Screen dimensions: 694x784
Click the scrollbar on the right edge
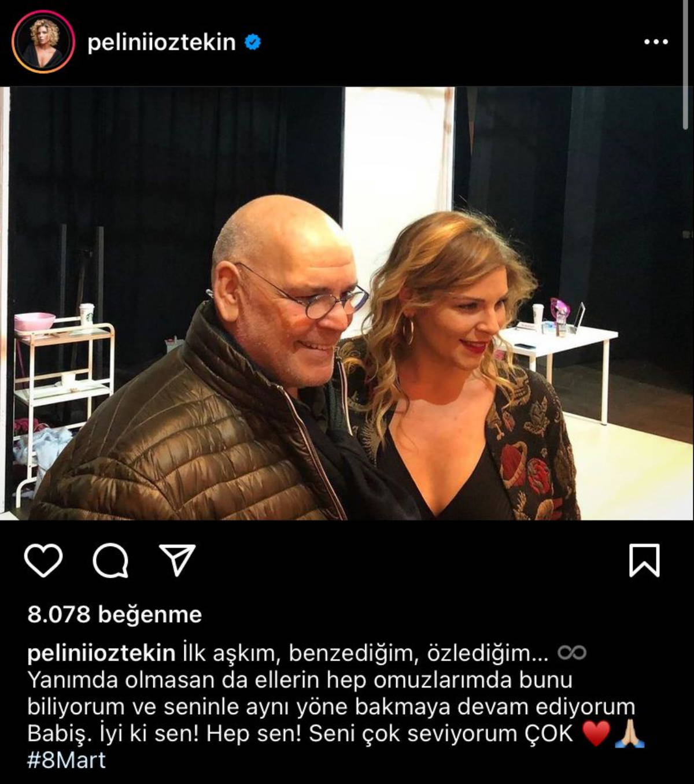click(x=686, y=64)
